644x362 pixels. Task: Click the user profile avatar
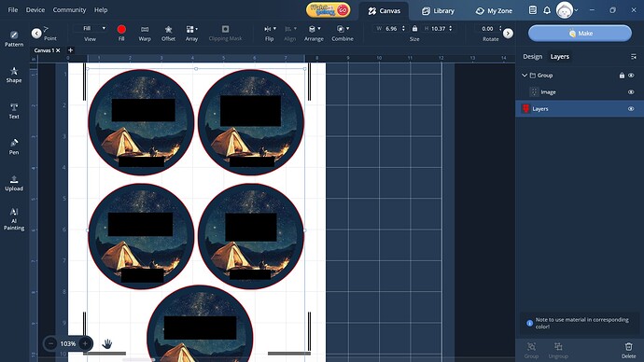[x=565, y=10]
